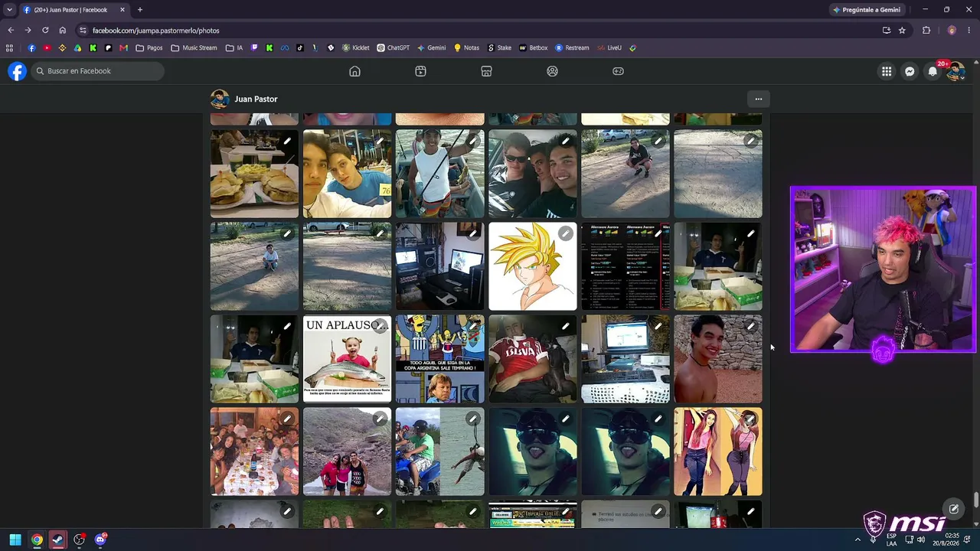Open the Stake bookmark

pos(499,47)
